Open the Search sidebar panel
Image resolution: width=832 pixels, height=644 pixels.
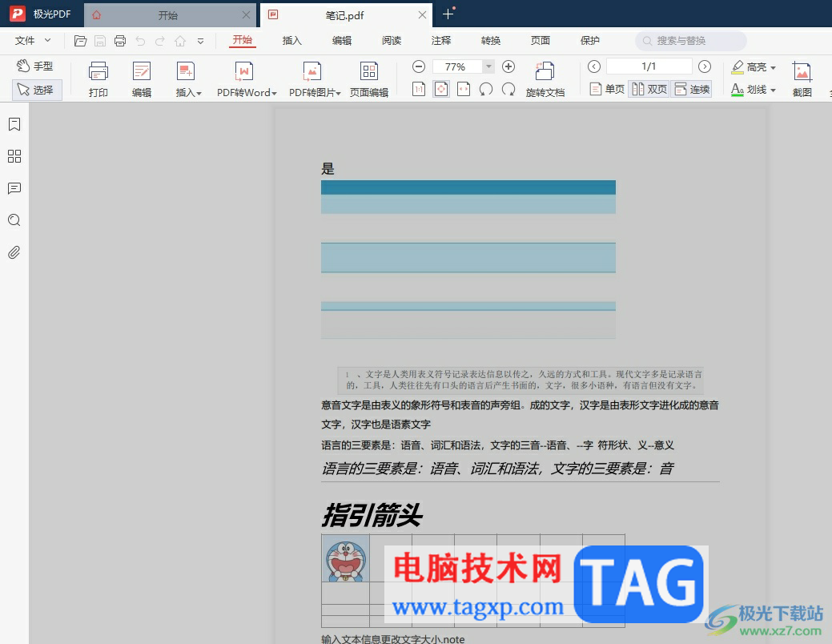[x=14, y=219]
